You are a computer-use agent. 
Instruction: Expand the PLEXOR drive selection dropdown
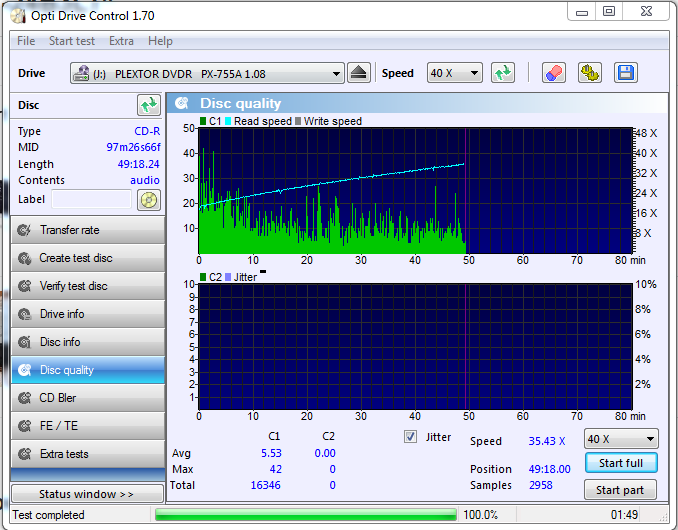(x=207, y=73)
